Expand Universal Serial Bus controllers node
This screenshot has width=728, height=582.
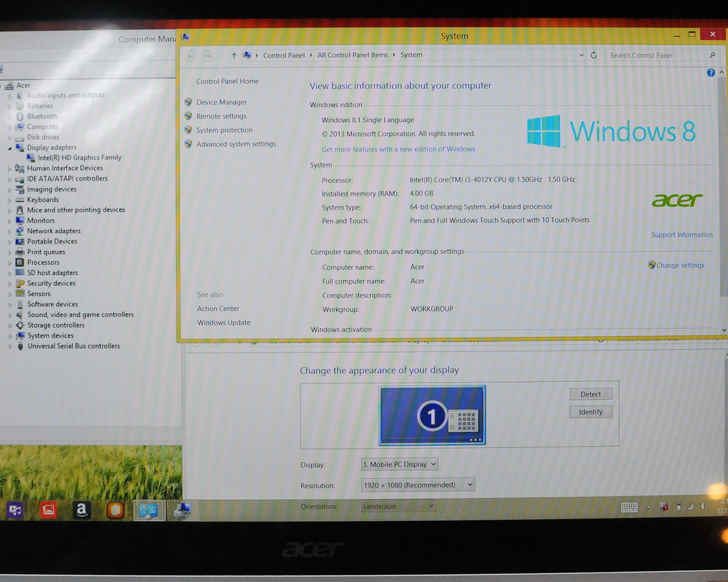[9, 347]
